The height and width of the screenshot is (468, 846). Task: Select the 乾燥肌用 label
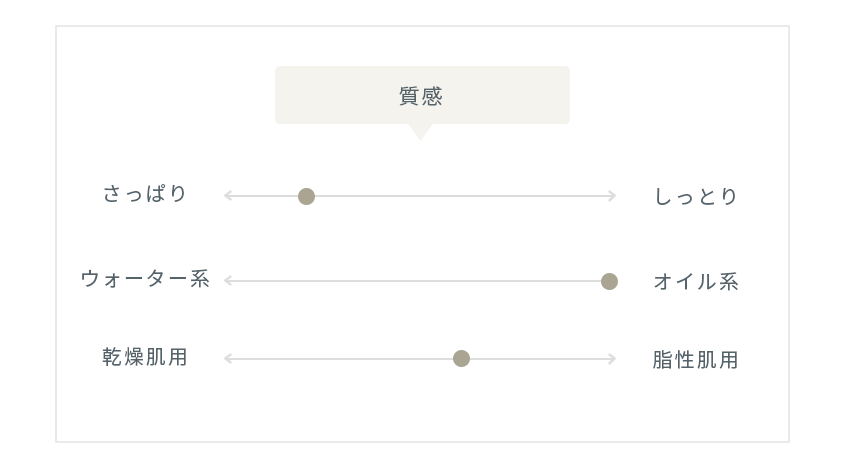coord(145,357)
